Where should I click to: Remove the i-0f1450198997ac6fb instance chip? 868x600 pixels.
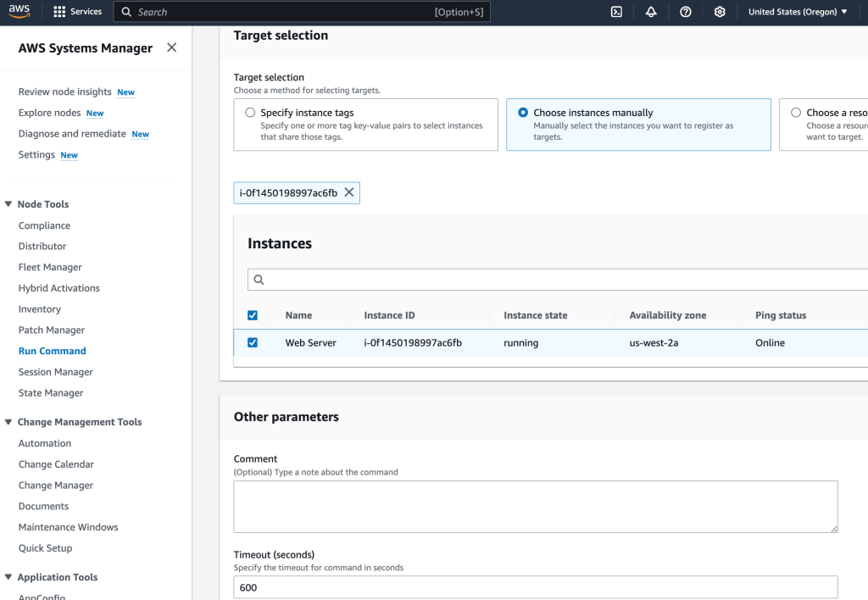click(348, 193)
